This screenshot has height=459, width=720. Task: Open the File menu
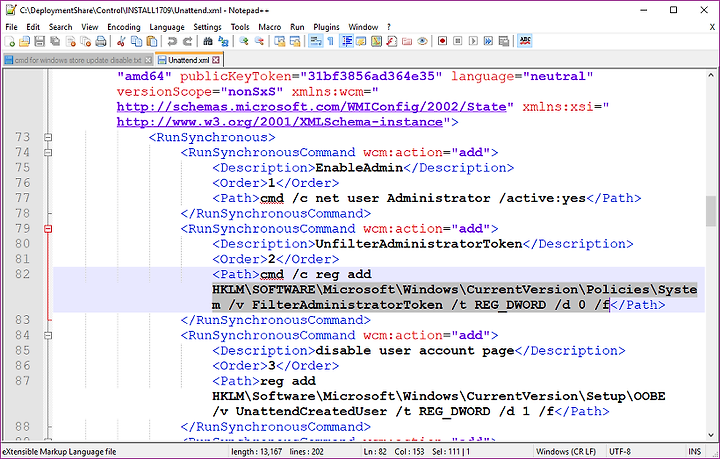click(x=11, y=27)
